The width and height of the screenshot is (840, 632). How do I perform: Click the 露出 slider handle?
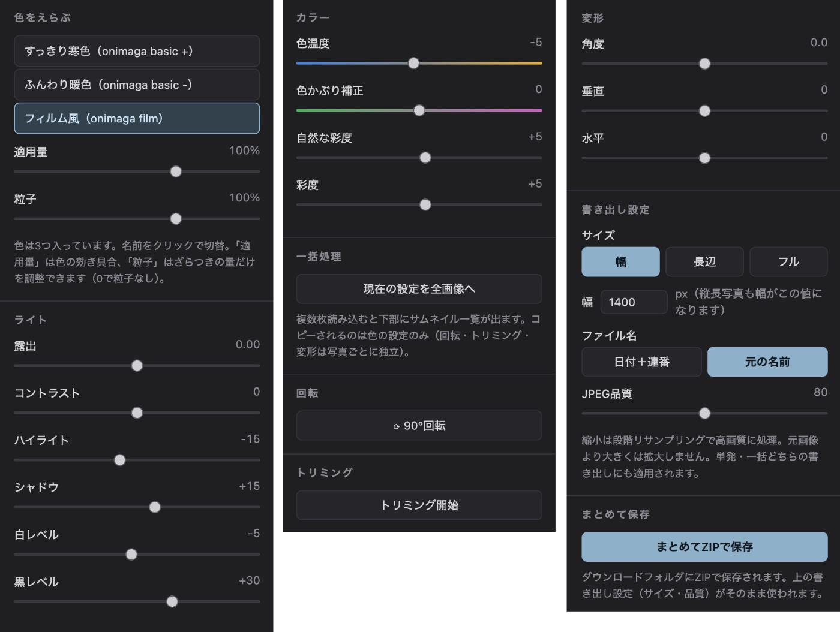[x=137, y=366]
